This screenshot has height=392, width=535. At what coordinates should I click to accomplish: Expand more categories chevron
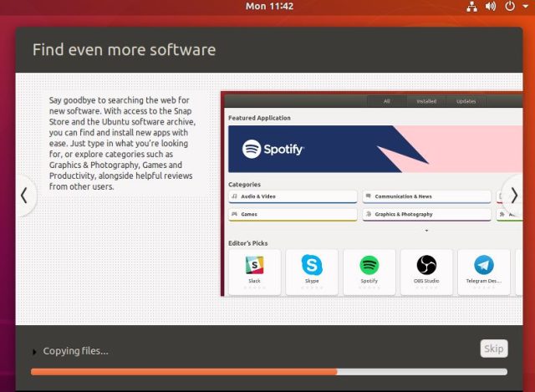click(426, 230)
